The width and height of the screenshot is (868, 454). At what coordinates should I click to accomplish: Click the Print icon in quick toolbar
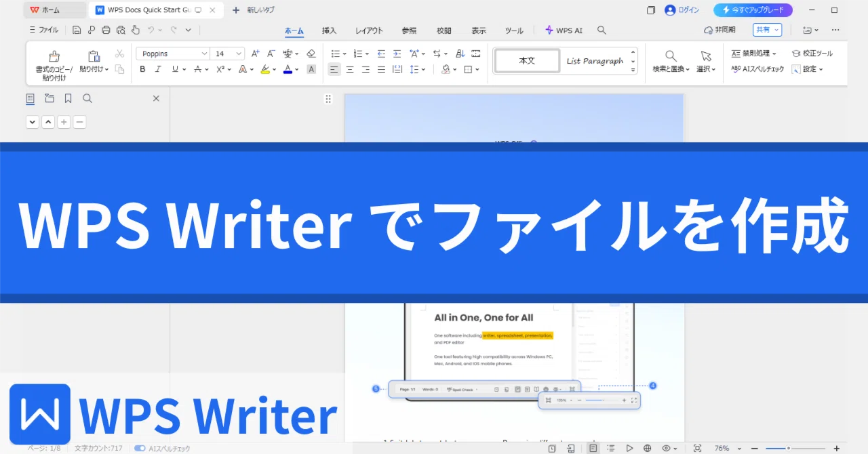[x=106, y=30]
